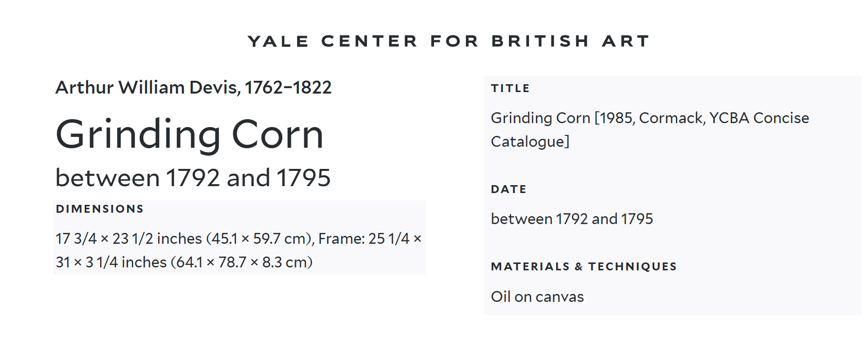The width and height of the screenshot is (868, 358).
Task: Click the DATE field label
Action: click(508, 190)
